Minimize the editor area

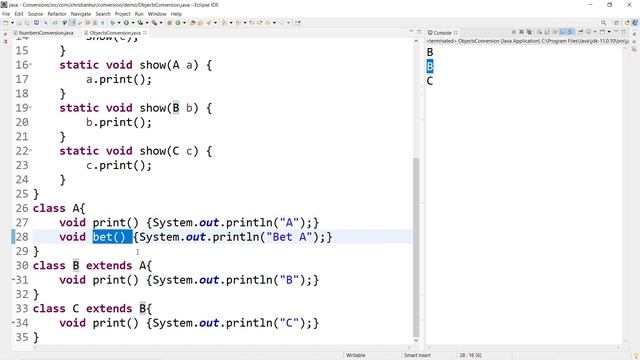click(411, 32)
